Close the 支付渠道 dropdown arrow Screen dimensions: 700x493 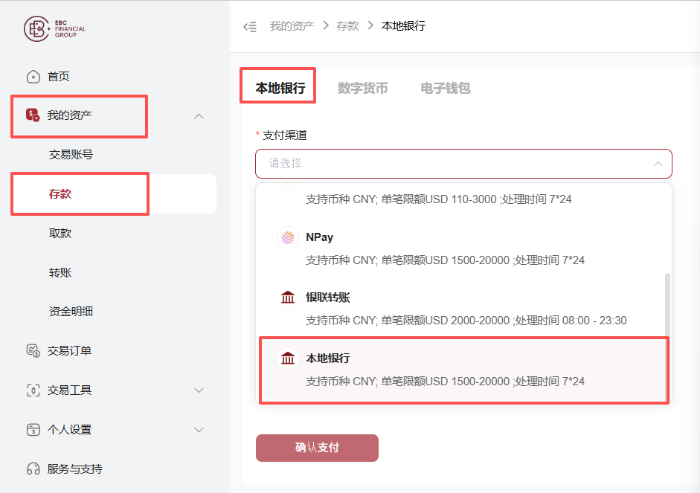coord(658,164)
